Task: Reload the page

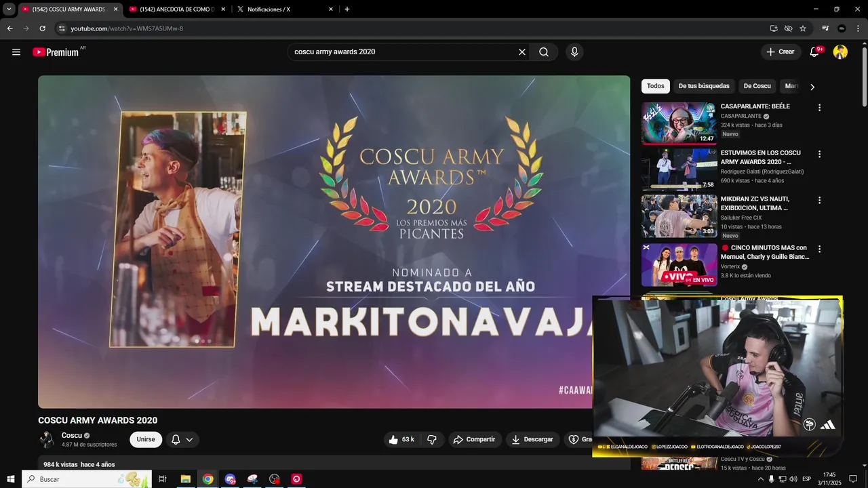Action: pyautogui.click(x=42, y=28)
